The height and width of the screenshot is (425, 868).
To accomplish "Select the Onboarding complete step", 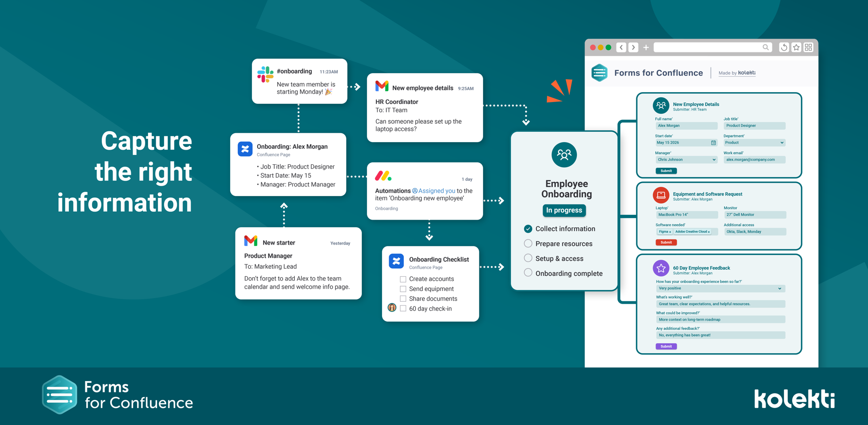I will click(x=528, y=273).
